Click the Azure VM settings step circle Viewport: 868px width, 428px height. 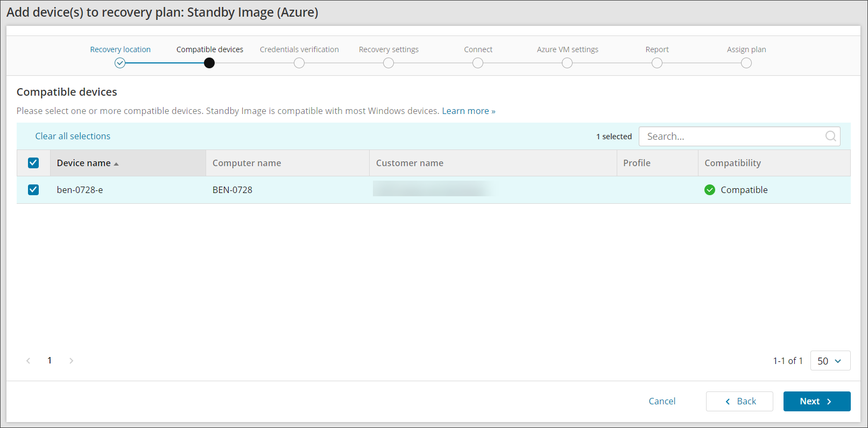(x=567, y=63)
